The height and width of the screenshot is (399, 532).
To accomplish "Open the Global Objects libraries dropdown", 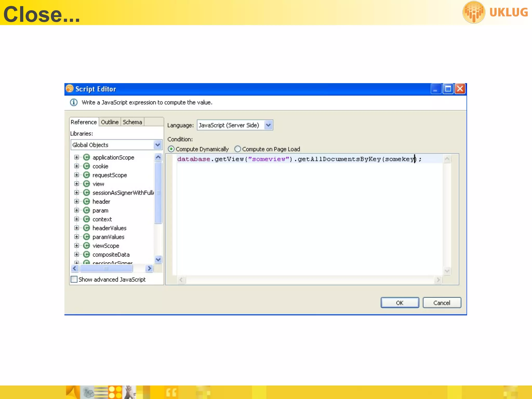I will tap(157, 145).
